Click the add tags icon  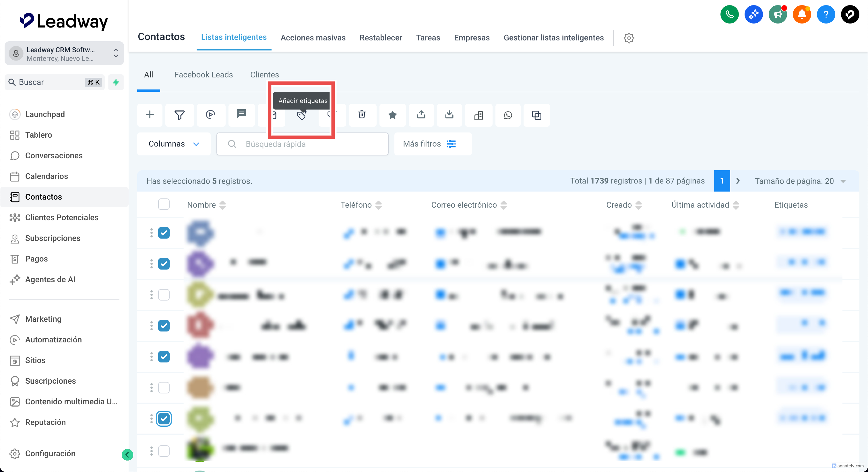click(301, 115)
